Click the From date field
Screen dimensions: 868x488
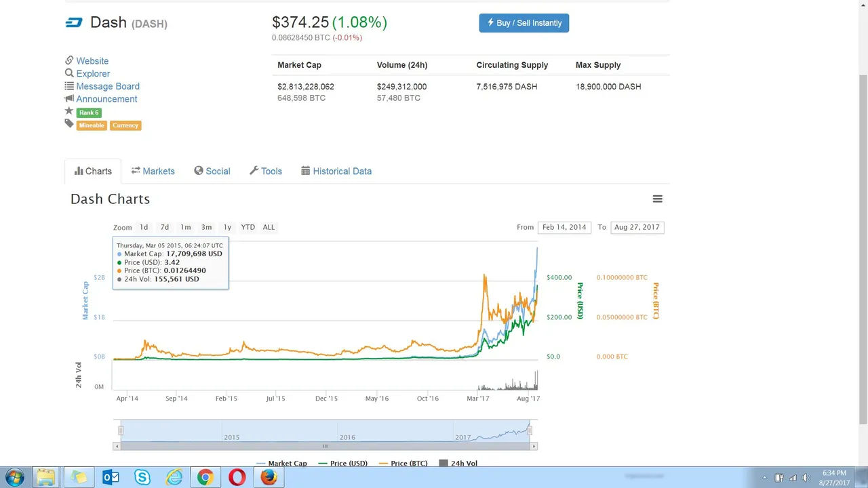click(x=564, y=227)
